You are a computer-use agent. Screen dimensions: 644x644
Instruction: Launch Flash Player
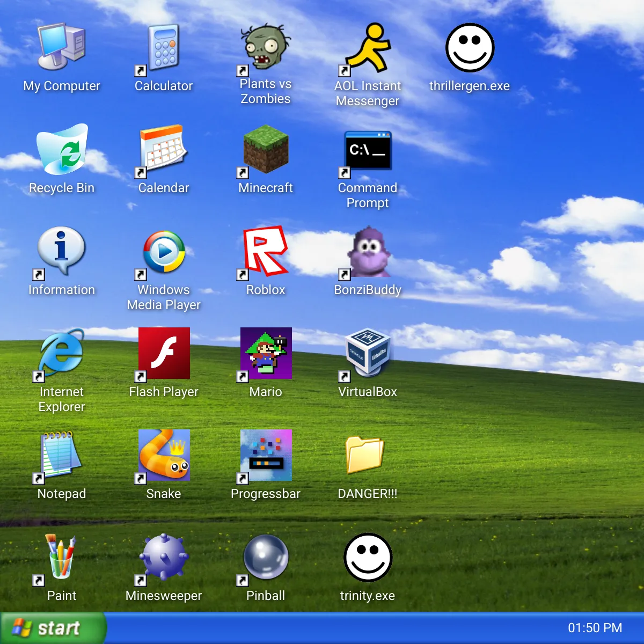point(164,353)
